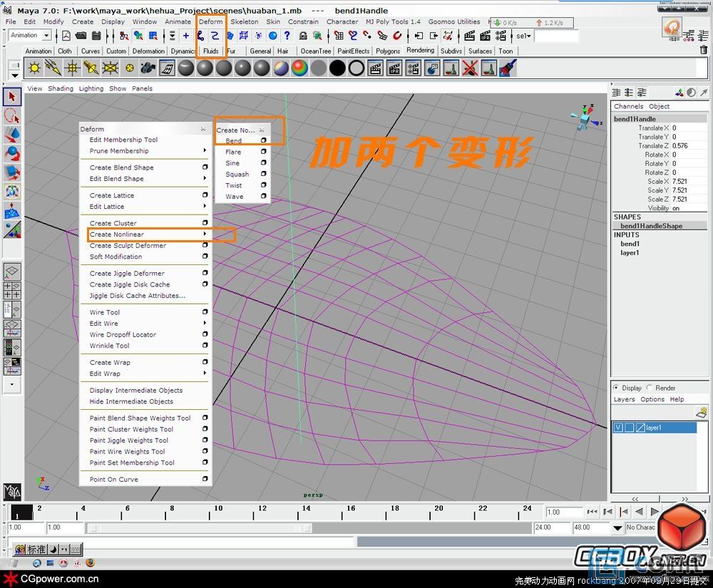Click the New Scene icon
Viewport: 713px width, 588px height.
pyautogui.click(x=66, y=36)
